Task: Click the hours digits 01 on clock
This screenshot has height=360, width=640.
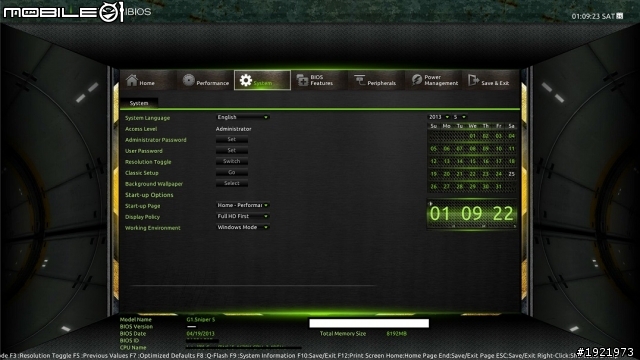Action: tap(440, 213)
